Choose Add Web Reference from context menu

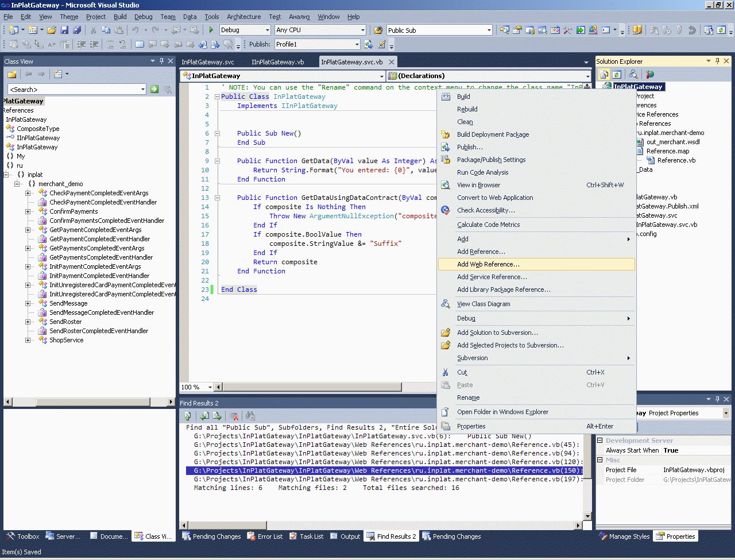[x=488, y=264]
